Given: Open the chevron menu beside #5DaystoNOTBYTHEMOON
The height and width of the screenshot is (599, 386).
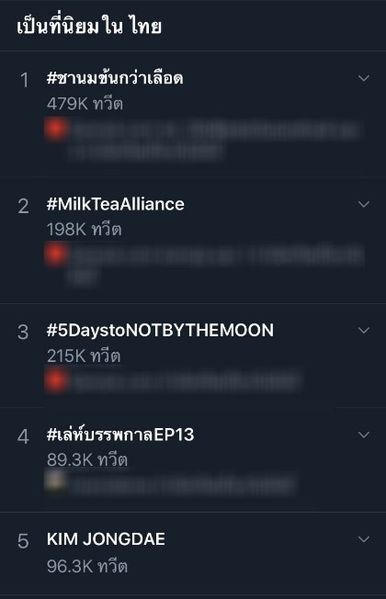Looking at the screenshot, I should tap(363, 330).
